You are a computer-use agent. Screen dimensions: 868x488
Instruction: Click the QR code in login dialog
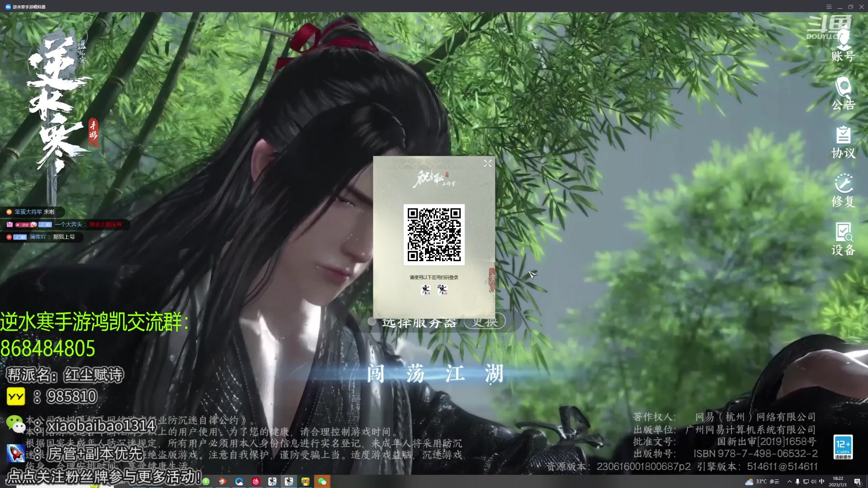[434, 235]
